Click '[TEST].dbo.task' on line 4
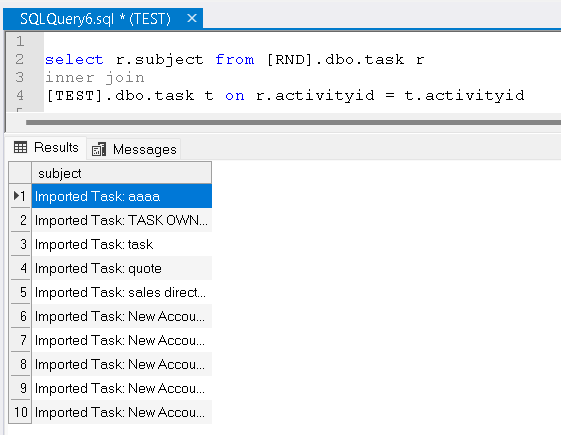Screen dimensions: 561x435 [120, 96]
